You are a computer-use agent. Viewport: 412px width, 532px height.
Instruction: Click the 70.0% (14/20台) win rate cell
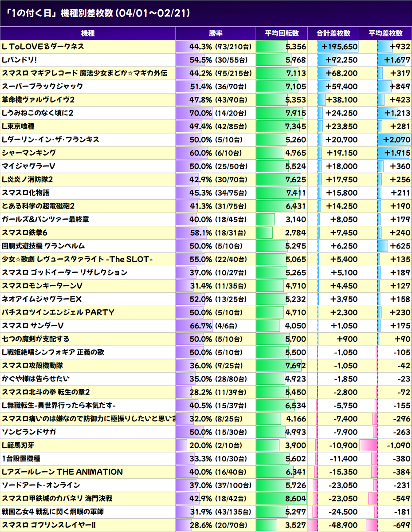click(x=216, y=113)
